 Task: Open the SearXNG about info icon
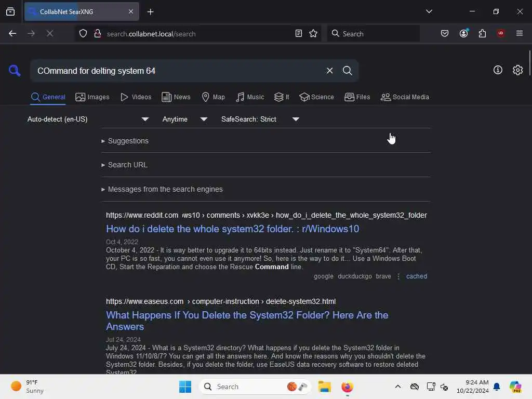pos(498,70)
